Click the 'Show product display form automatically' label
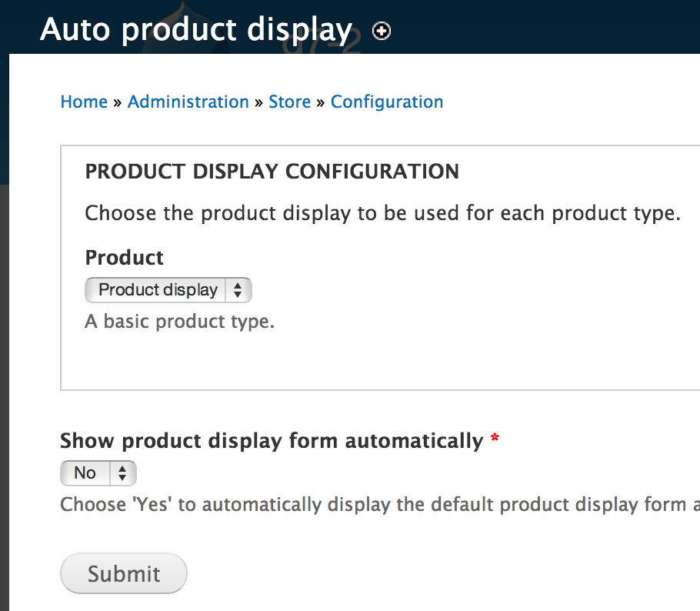This screenshot has width=700, height=611. pyautogui.click(x=269, y=439)
